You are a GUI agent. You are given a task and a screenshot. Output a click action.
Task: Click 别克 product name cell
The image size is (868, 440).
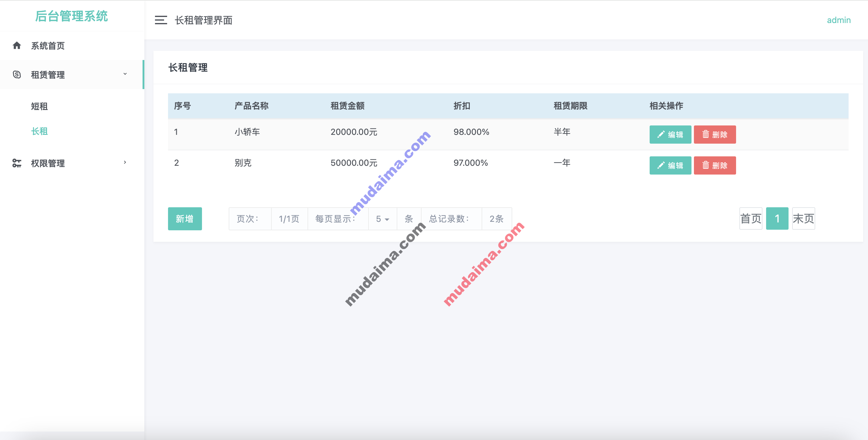point(243,163)
